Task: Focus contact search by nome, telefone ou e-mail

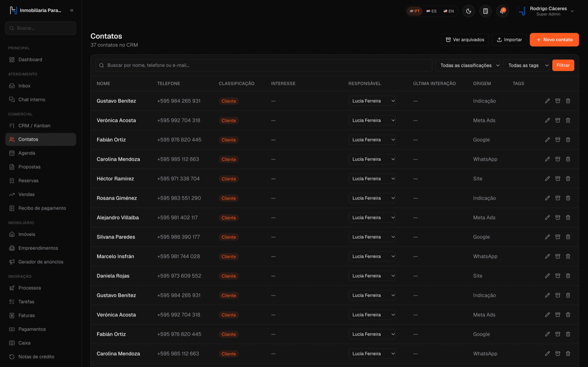Action: [263, 65]
